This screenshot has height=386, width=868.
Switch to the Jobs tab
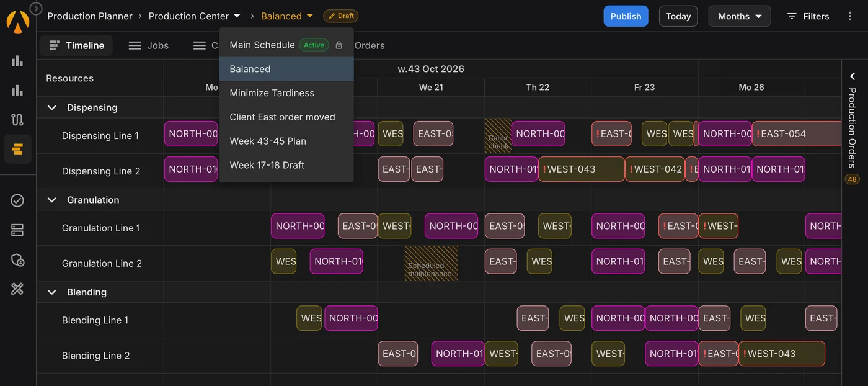tap(148, 45)
